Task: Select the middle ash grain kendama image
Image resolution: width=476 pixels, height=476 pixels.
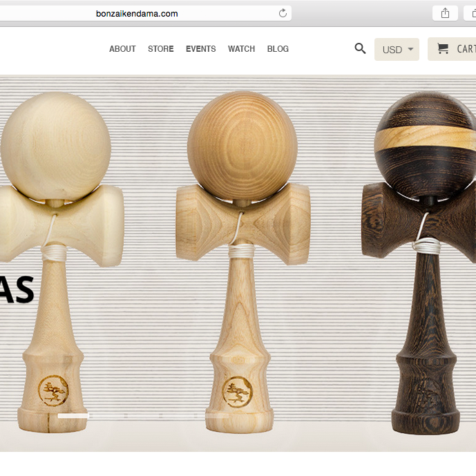Action: 242,262
